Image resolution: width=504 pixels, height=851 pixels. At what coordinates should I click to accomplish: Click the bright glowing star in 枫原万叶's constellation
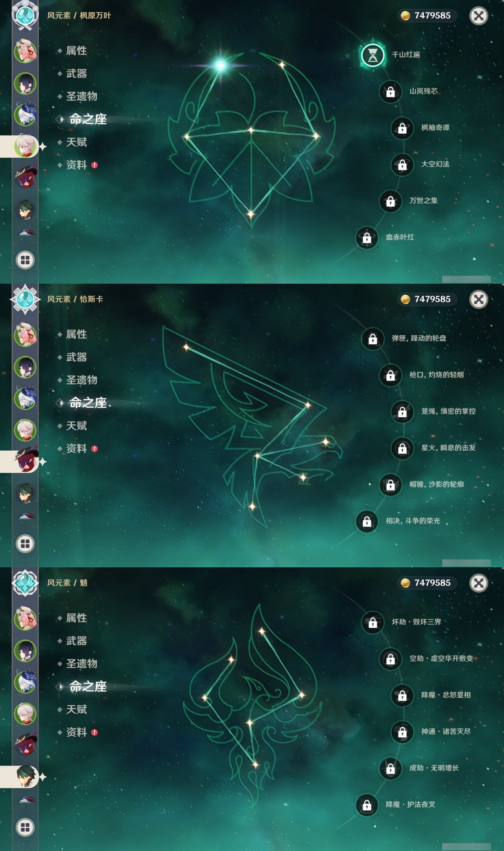220,65
